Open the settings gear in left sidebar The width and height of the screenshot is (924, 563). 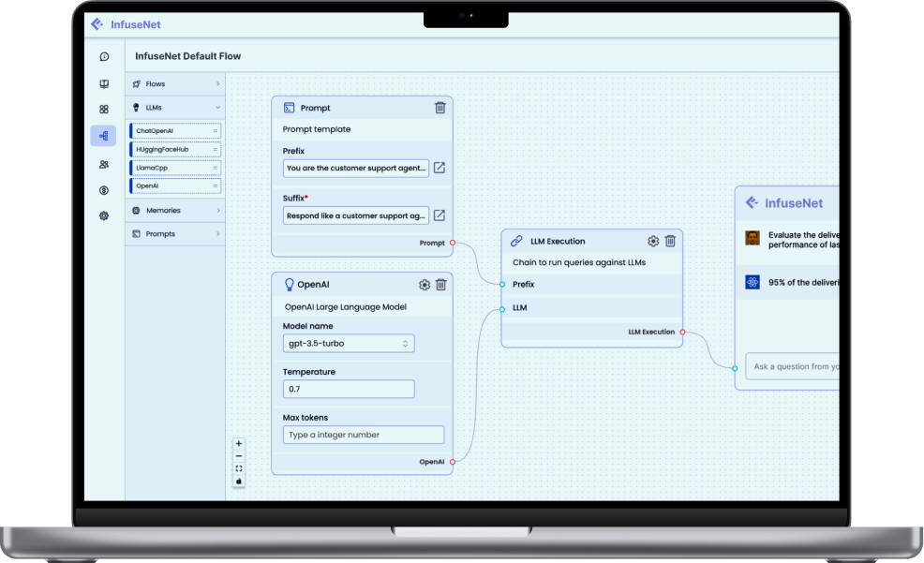click(104, 216)
